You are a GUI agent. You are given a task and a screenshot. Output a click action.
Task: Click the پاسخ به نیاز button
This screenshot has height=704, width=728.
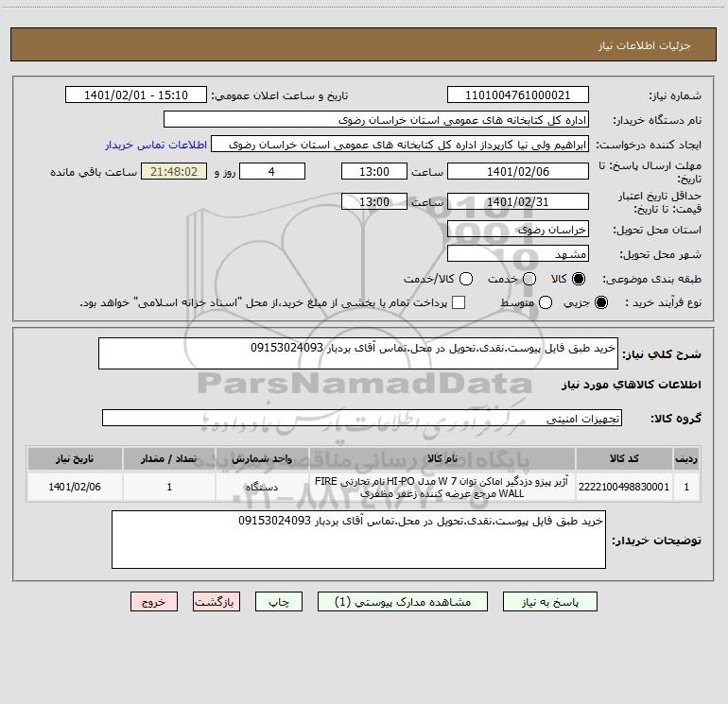click(x=549, y=602)
